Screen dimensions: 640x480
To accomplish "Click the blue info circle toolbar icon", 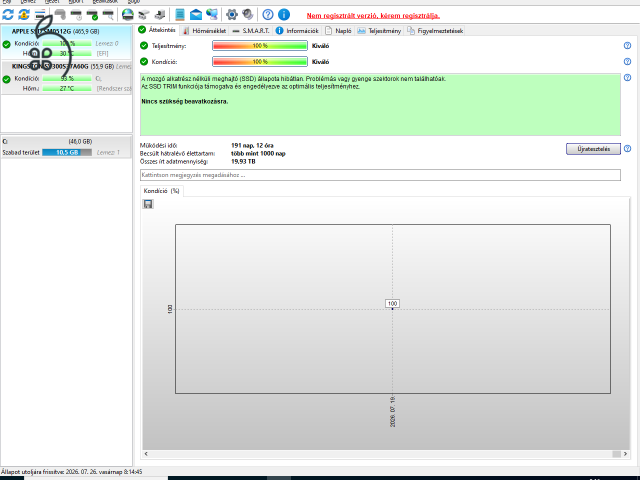I will tap(284, 15).
